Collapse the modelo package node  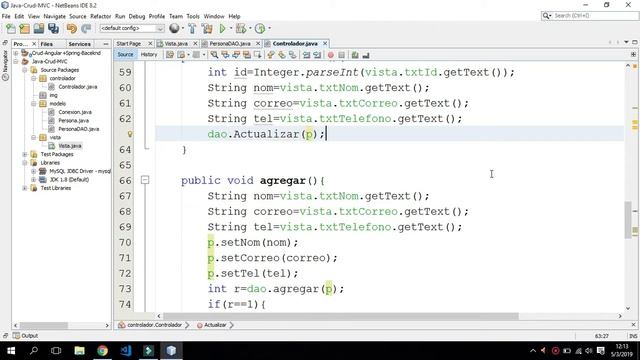click(34, 104)
